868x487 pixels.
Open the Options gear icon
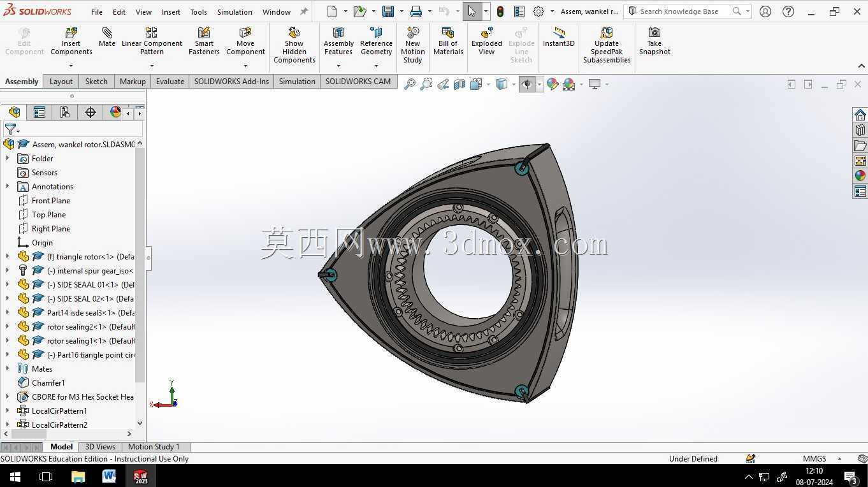coord(539,11)
